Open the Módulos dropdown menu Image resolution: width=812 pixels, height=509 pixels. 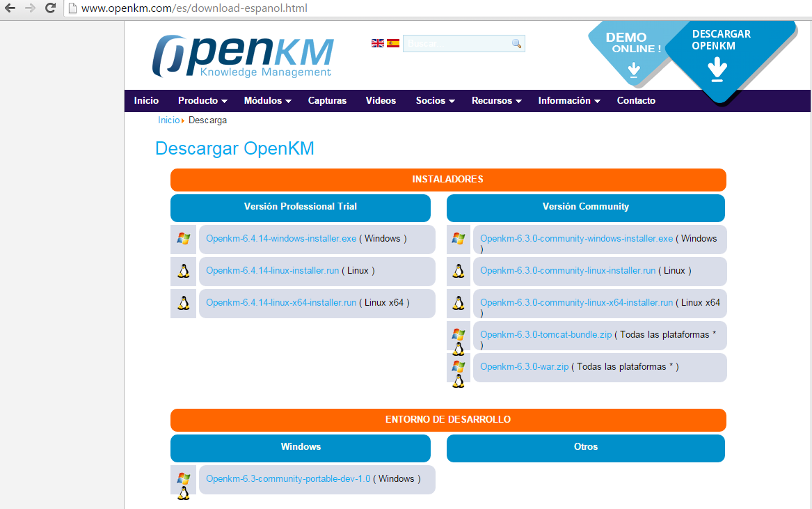point(267,101)
